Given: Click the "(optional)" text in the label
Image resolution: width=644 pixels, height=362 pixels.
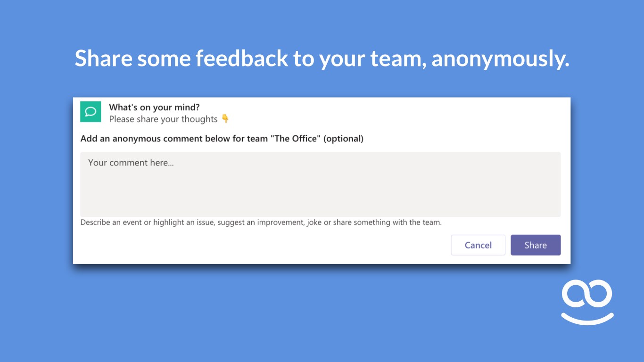Looking at the screenshot, I should point(343,139).
